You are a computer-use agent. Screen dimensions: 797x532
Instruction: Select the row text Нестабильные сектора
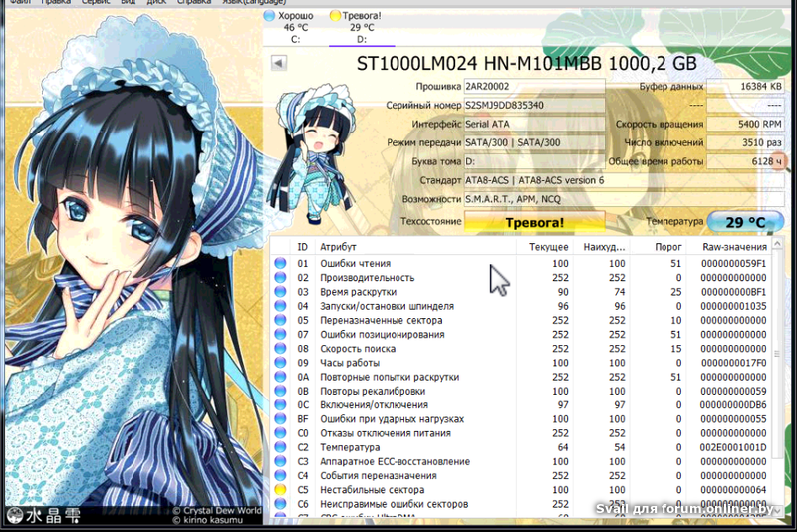(372, 490)
